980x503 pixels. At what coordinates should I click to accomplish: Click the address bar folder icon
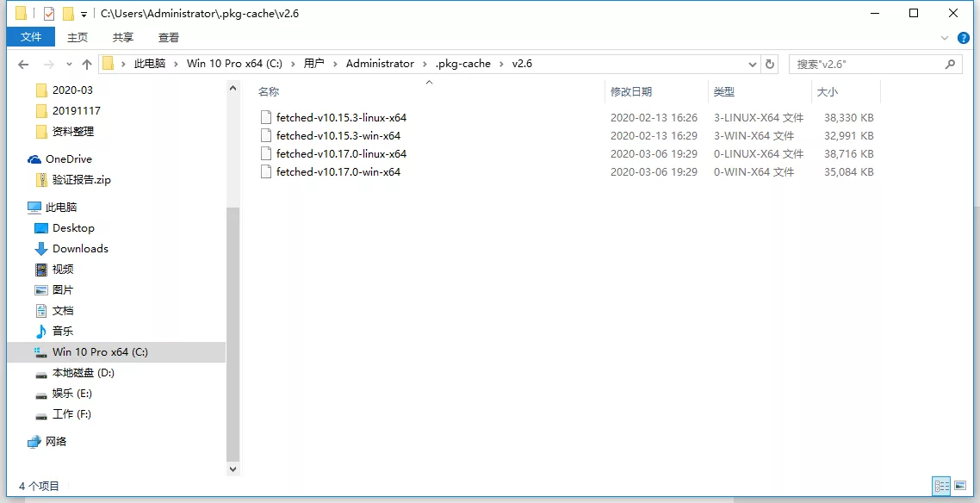pos(109,63)
